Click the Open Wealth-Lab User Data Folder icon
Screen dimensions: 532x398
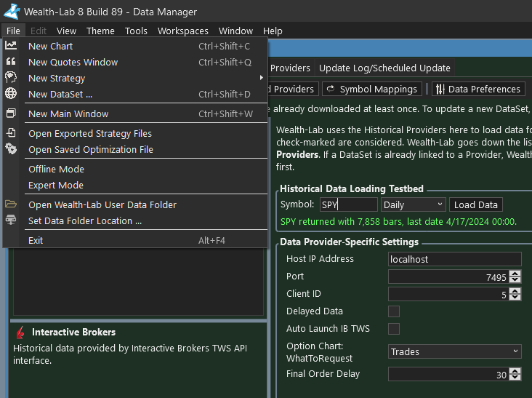click(11, 204)
